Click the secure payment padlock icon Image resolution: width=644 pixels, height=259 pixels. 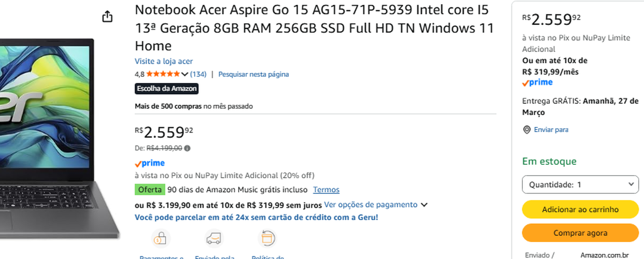(x=161, y=238)
